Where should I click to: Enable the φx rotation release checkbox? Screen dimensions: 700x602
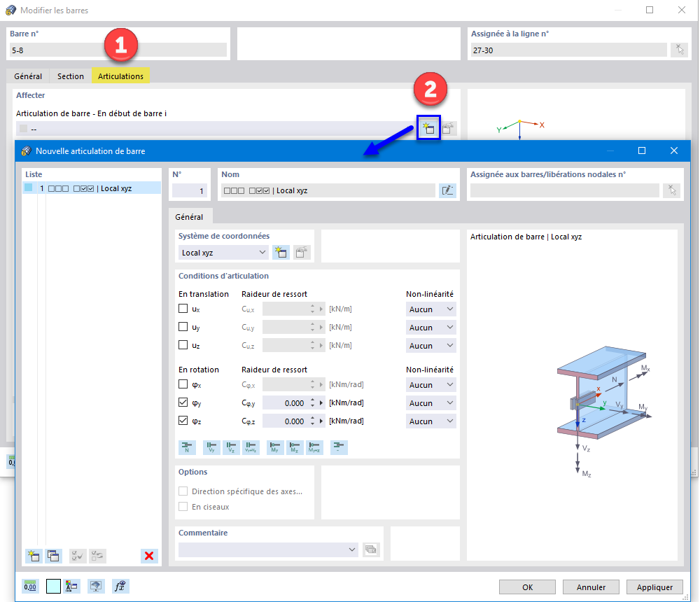[x=183, y=384]
